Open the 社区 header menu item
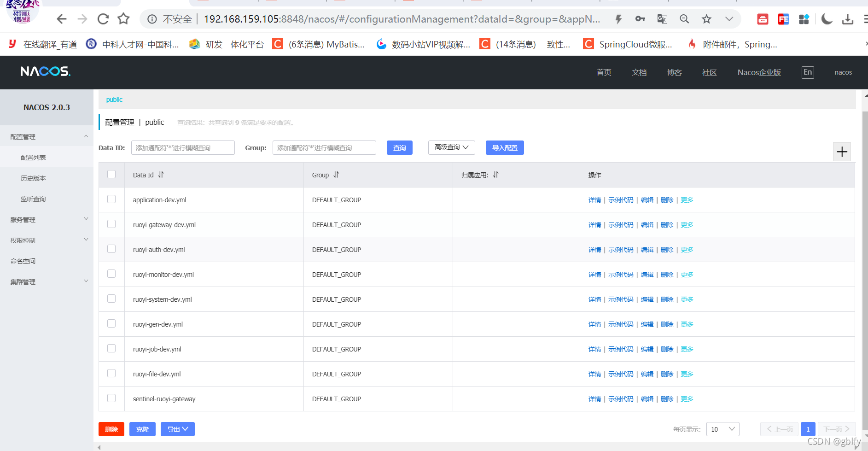The image size is (868, 451). coord(709,72)
